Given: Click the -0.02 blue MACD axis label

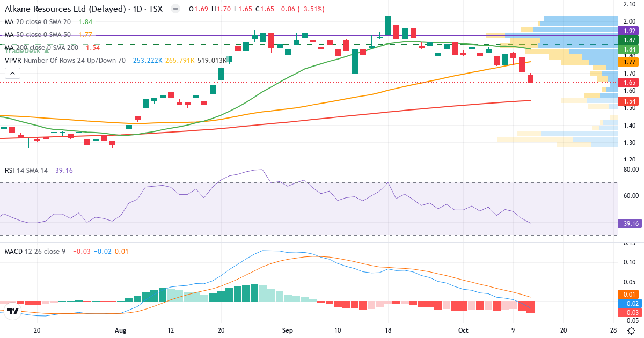Looking at the screenshot, I should (x=630, y=303).
